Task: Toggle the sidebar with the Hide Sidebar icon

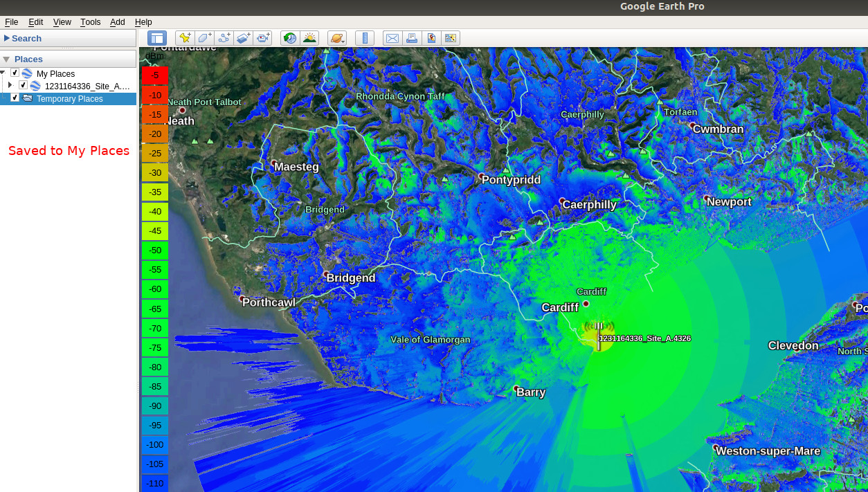Action: (x=157, y=38)
